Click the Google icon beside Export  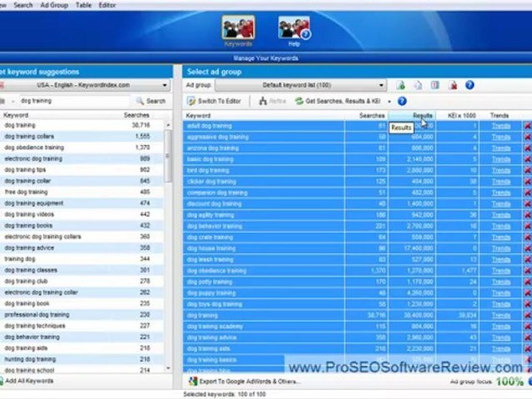point(193,381)
